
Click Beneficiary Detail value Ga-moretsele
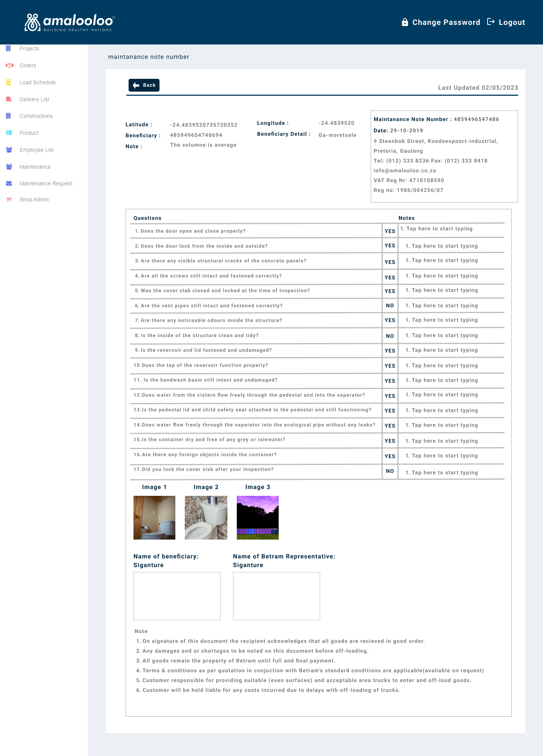coord(337,135)
